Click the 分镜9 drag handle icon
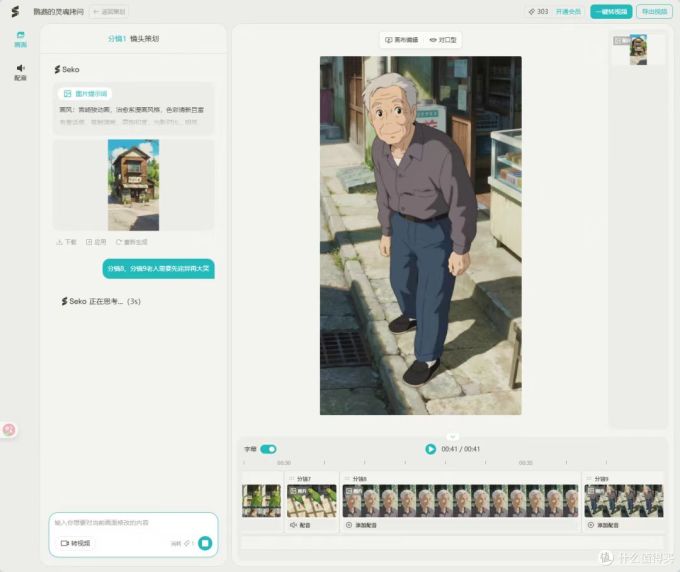 point(588,479)
